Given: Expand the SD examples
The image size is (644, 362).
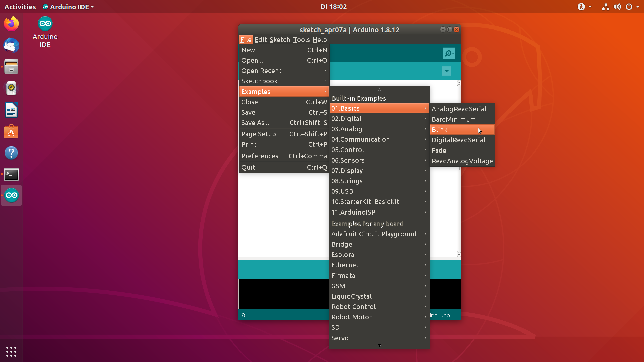Looking at the screenshot, I should 379,327.
